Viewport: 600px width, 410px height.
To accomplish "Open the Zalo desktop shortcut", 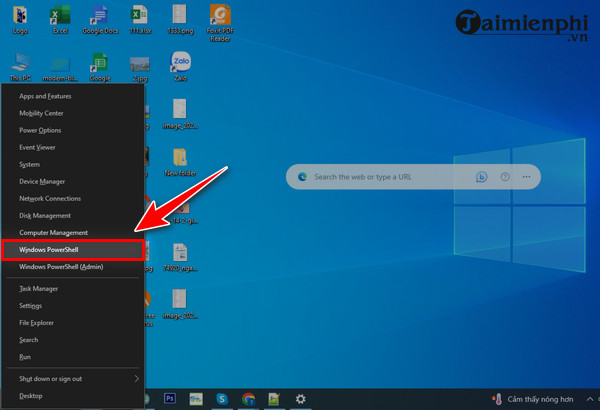I will [180, 67].
